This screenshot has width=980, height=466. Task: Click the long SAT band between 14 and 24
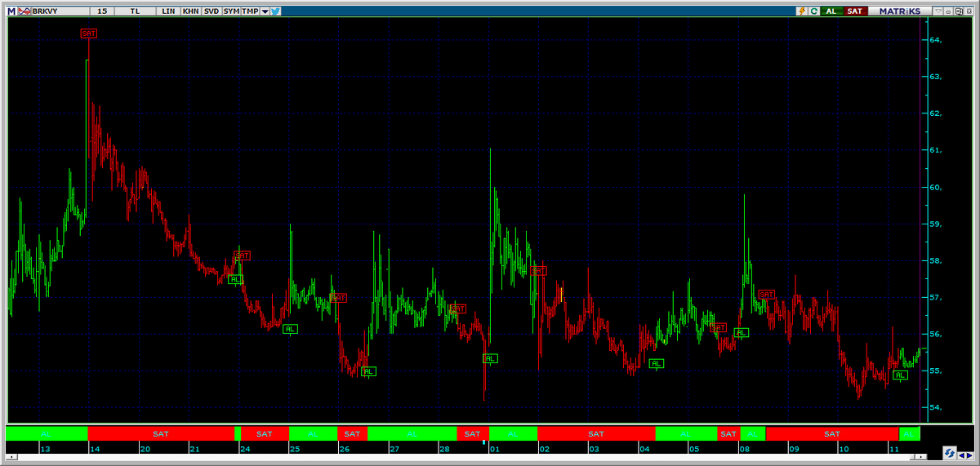[161, 433]
